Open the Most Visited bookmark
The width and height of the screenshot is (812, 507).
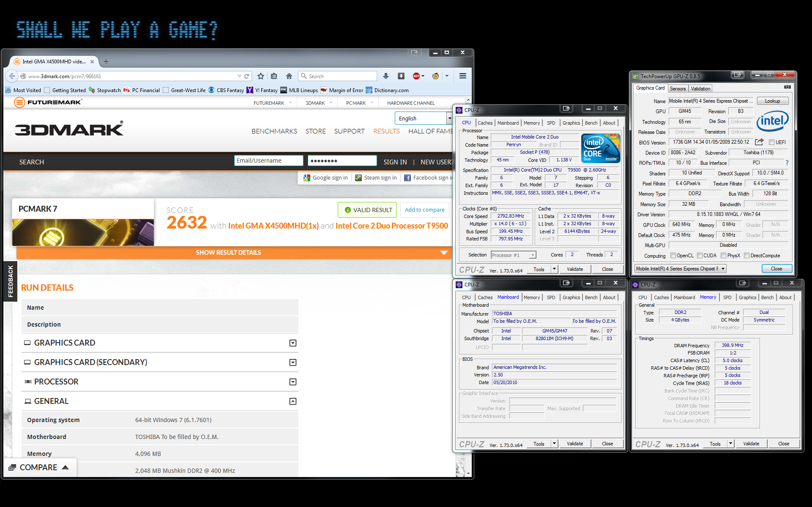[x=23, y=90]
